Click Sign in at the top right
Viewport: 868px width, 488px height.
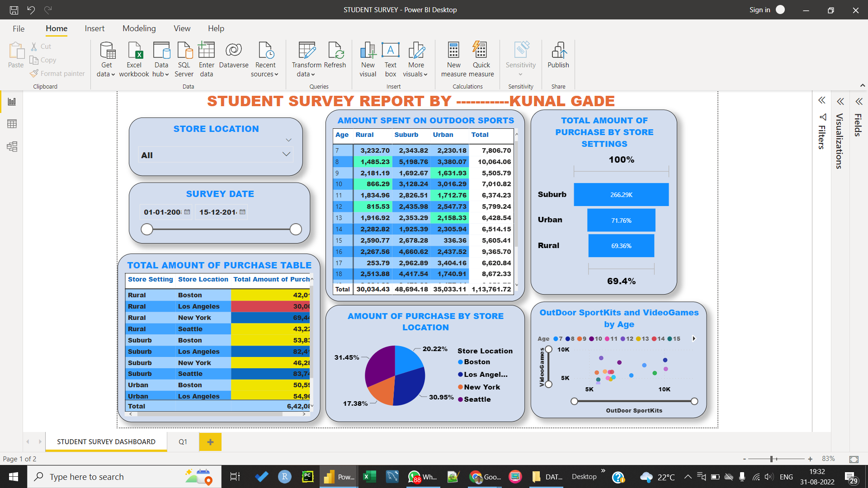click(x=759, y=9)
